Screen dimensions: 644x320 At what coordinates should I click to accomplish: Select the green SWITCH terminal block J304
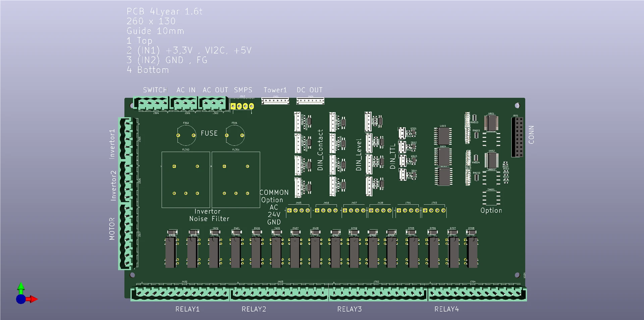(151, 103)
